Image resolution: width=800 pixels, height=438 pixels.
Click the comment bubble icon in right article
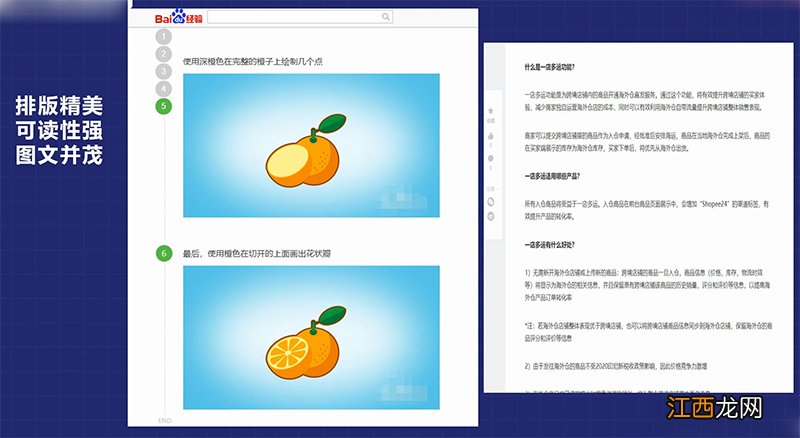491,159
